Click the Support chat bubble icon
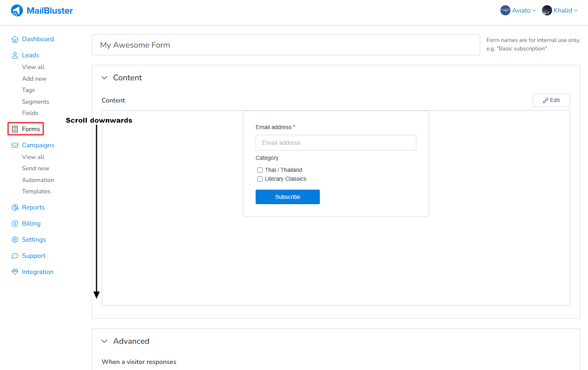Image resolution: width=588 pixels, height=370 pixels. point(15,256)
